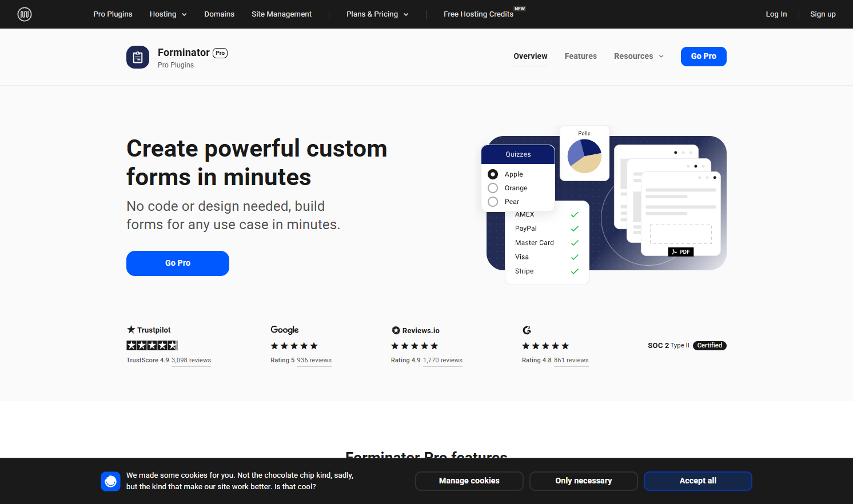The width and height of the screenshot is (853, 504).
Task: Click the PDF badge in hero illustration
Action: [x=681, y=252]
